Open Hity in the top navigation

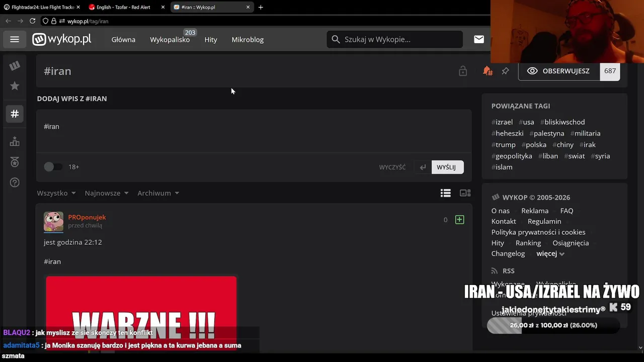click(211, 39)
